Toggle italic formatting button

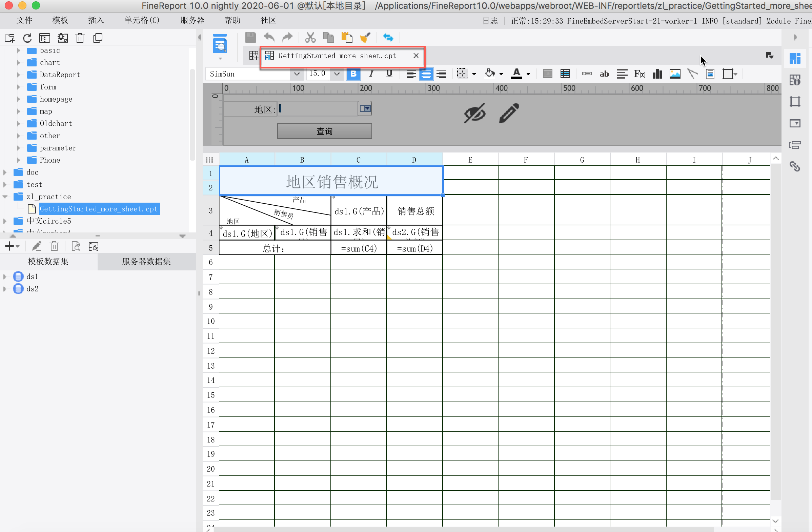371,74
